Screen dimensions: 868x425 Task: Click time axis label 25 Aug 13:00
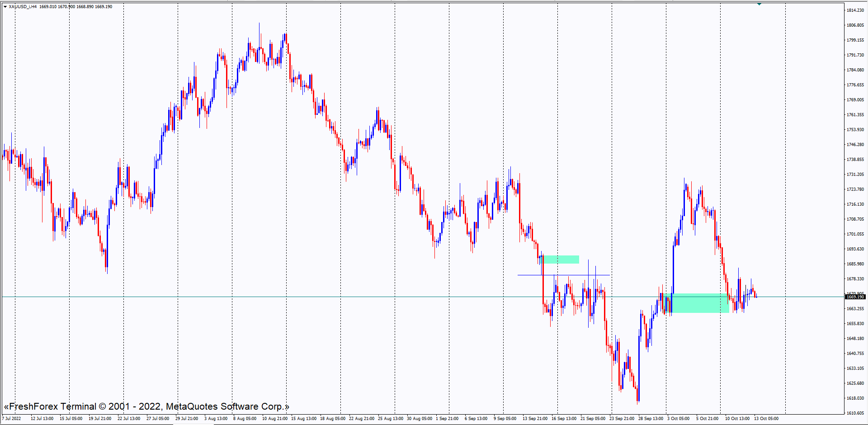pos(391,419)
